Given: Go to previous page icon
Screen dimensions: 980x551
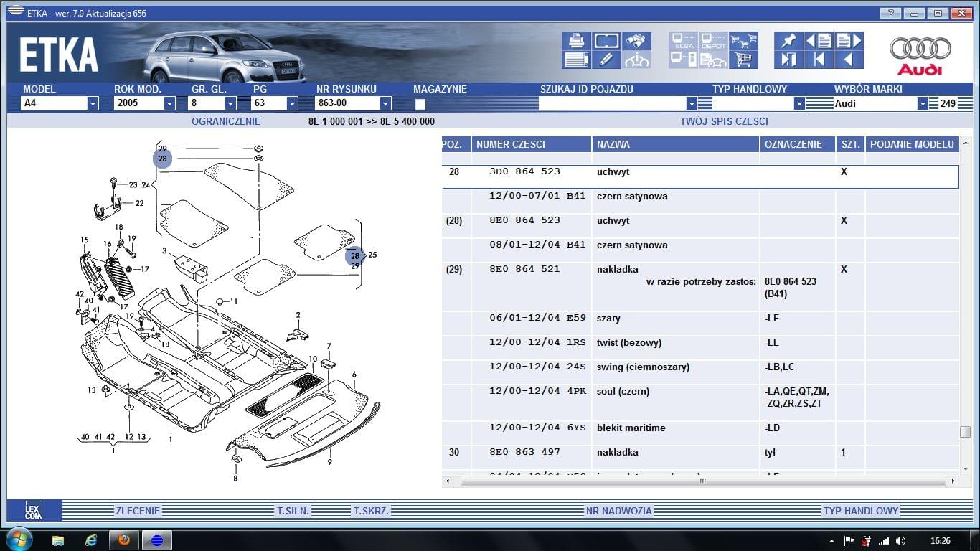Looking at the screenshot, I should (819, 41).
